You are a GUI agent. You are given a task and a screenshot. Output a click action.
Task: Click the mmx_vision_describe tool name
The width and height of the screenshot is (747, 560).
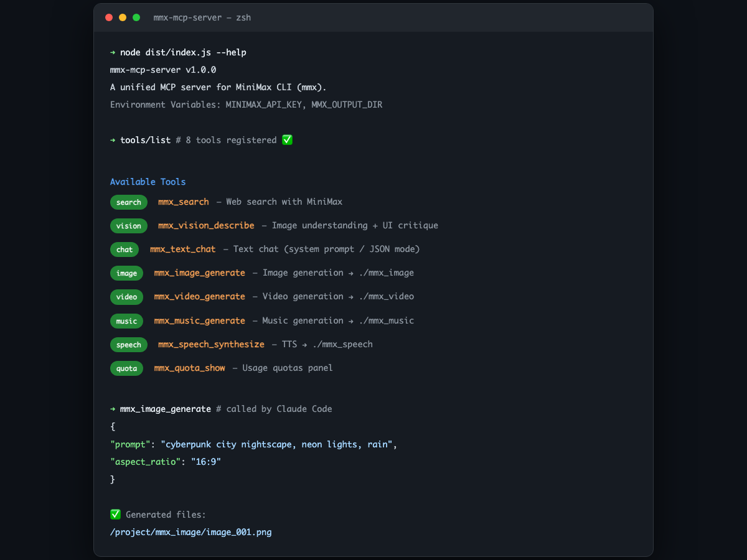[x=206, y=225]
